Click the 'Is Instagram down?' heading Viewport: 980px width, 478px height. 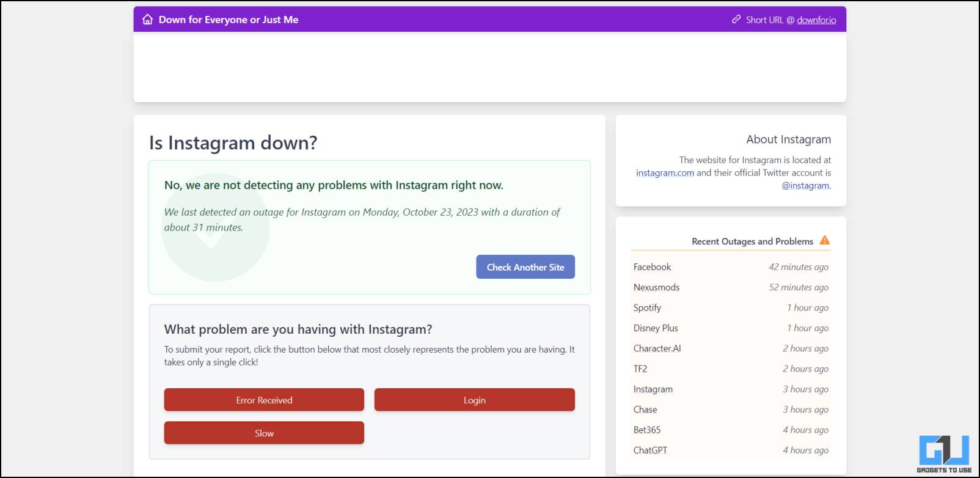(233, 142)
